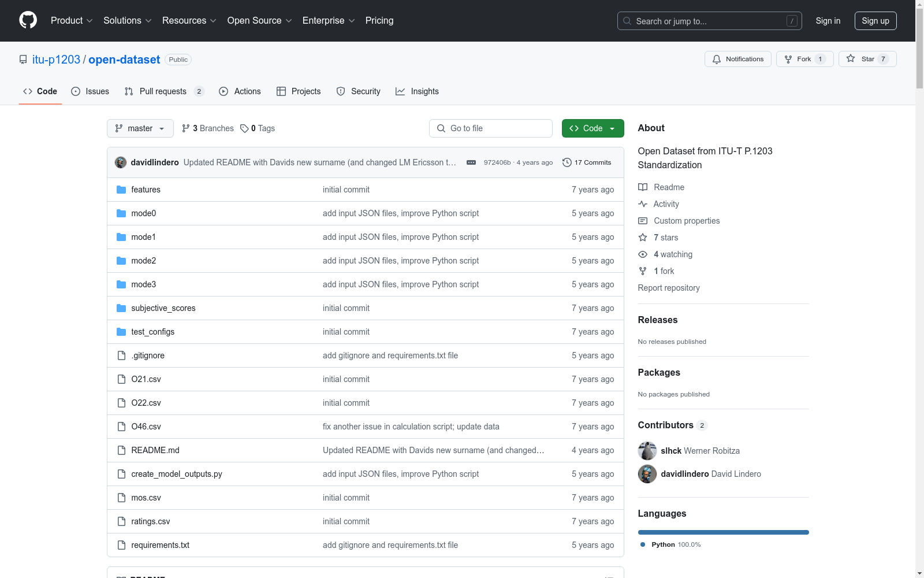
Task: Open the open-dataset repository link
Action: [x=124, y=60]
